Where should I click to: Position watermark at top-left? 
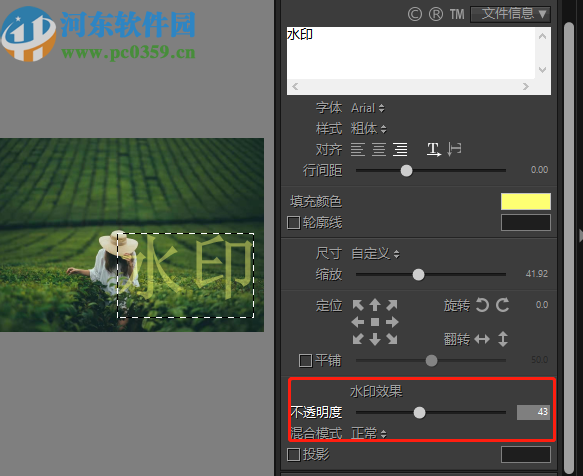[358, 305]
